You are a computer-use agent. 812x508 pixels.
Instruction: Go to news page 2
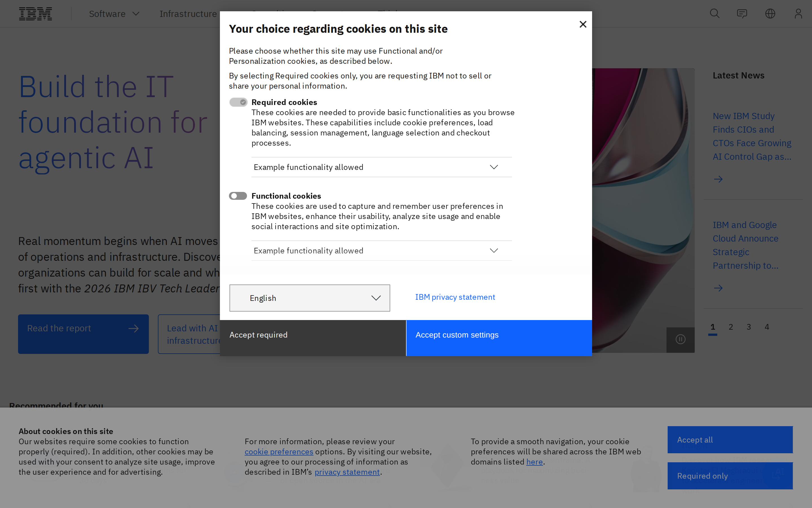click(x=731, y=327)
